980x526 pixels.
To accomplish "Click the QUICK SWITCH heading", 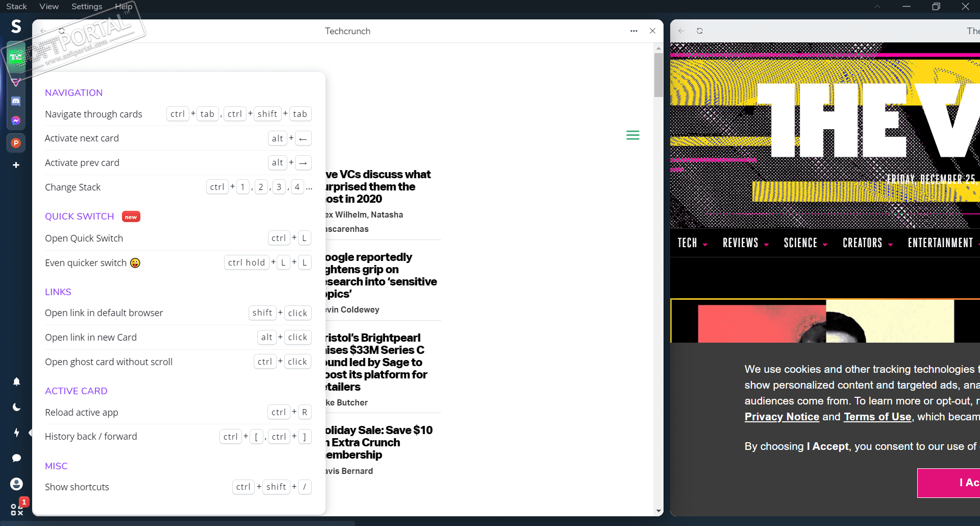I will (80, 217).
